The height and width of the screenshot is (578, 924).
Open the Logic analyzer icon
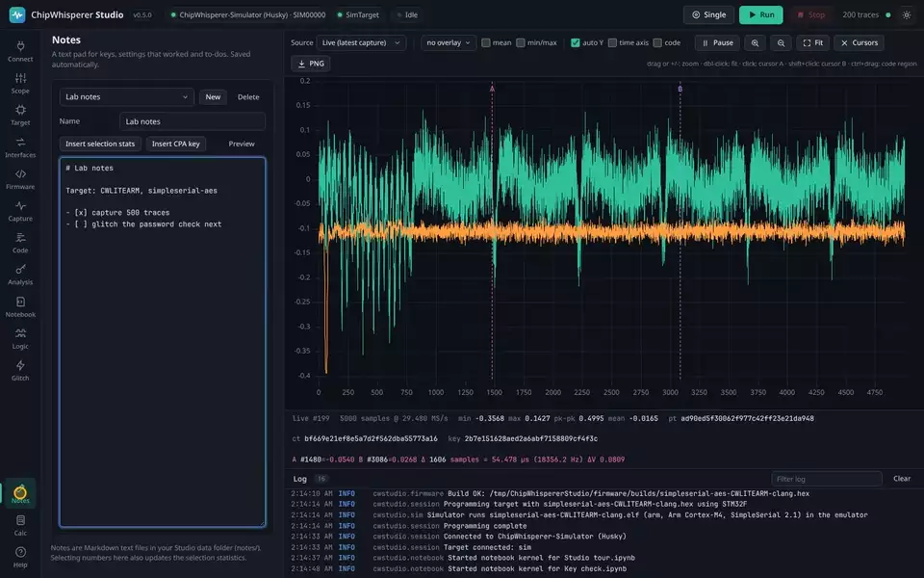click(x=20, y=338)
